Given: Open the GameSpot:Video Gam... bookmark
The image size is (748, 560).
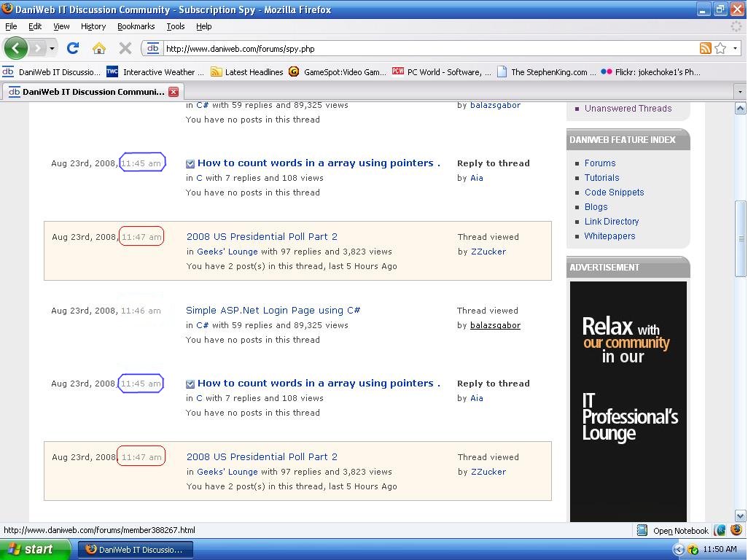Looking at the screenshot, I should (338, 72).
